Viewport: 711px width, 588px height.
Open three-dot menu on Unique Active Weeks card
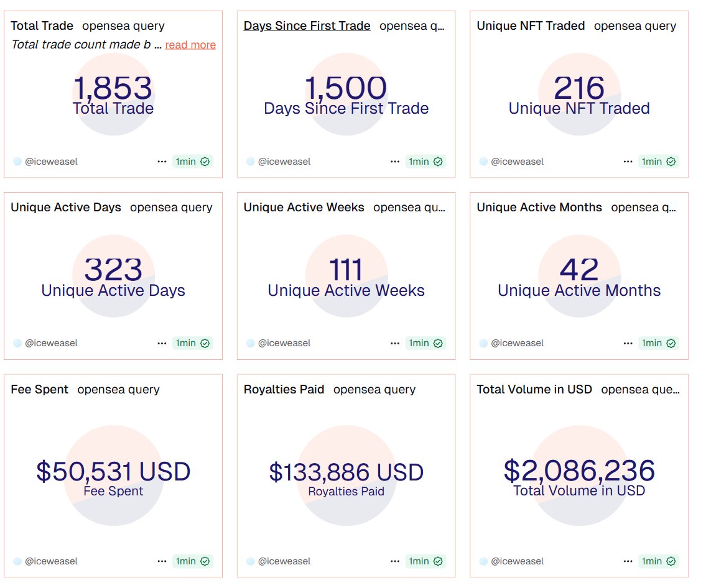[395, 343]
